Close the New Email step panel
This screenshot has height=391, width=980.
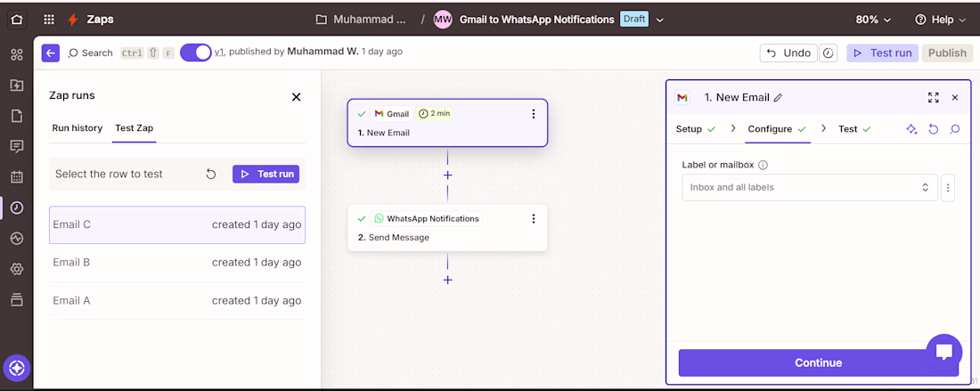(x=955, y=97)
